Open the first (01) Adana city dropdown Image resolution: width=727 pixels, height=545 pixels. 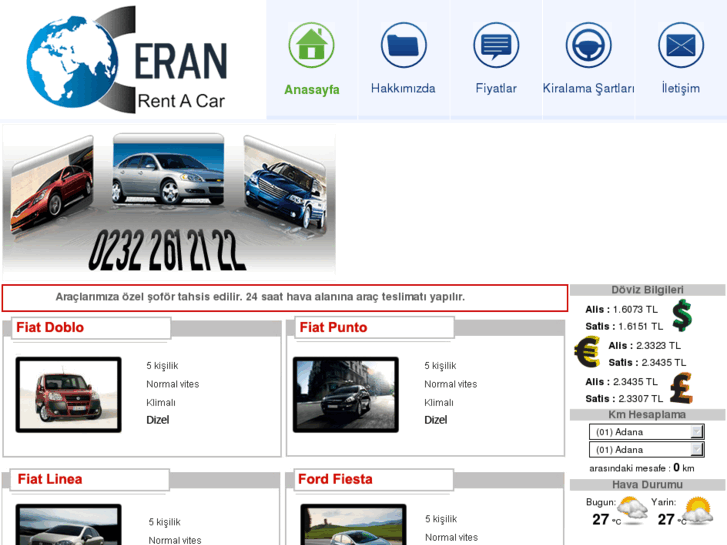(x=647, y=432)
